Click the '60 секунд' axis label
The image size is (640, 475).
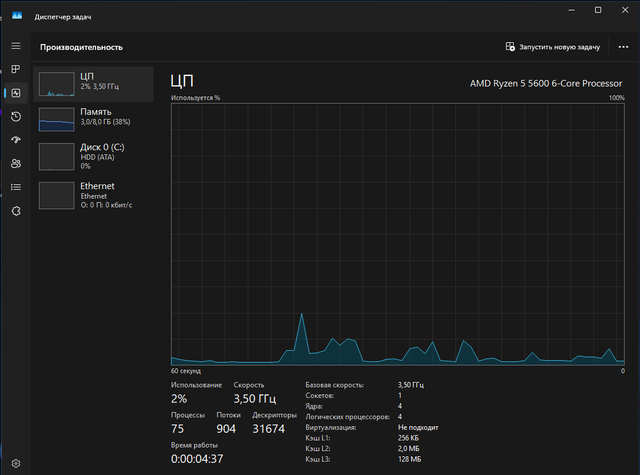point(186,371)
